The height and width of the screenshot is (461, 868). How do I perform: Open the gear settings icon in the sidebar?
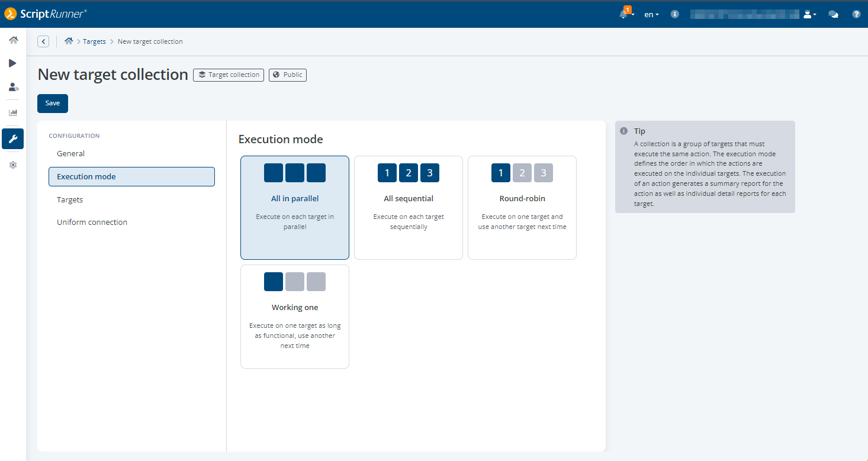point(13,165)
